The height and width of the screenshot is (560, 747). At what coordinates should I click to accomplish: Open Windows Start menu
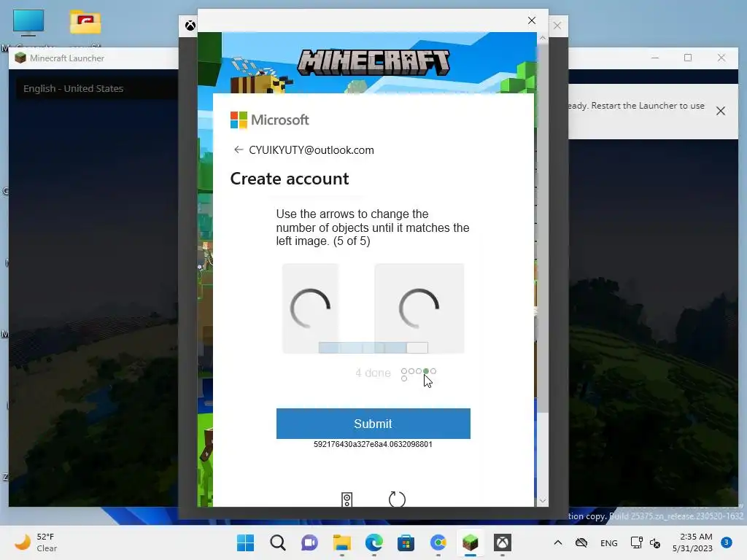tap(245, 542)
